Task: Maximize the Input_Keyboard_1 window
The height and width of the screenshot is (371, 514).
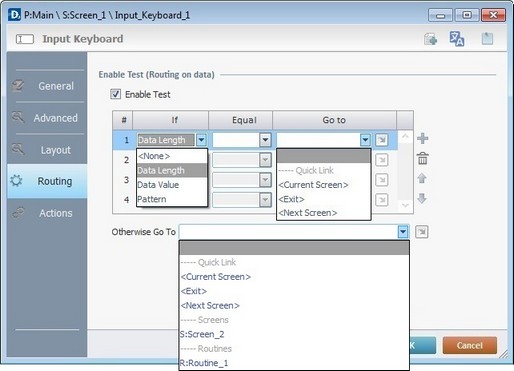Action: (x=467, y=15)
